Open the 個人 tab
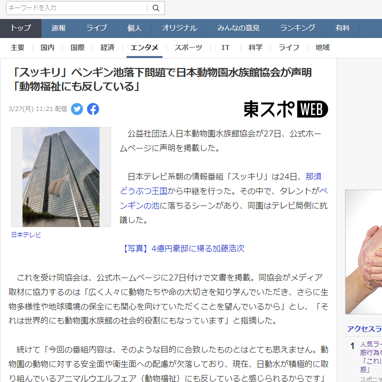The height and width of the screenshot is (382, 382). pos(134,28)
